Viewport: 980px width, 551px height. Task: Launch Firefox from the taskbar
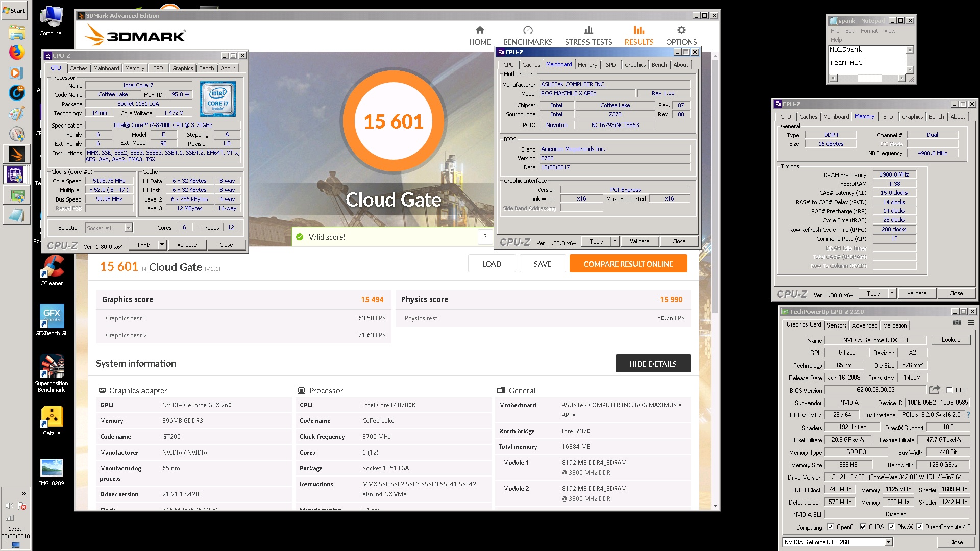click(x=17, y=52)
